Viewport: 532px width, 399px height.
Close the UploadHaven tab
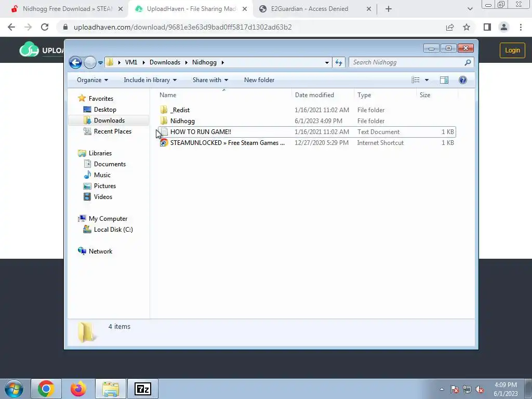(x=245, y=9)
